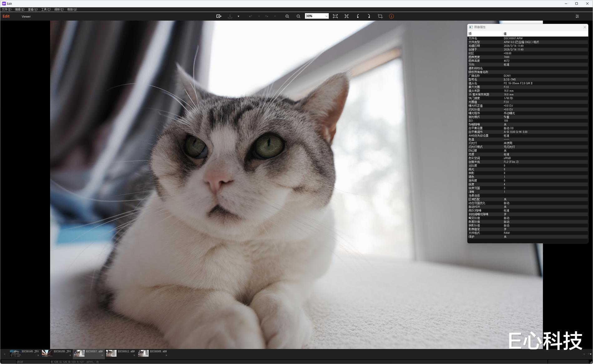593x364 pixels.
Task: Click the 时区 value +08:00
Action: point(507,53)
